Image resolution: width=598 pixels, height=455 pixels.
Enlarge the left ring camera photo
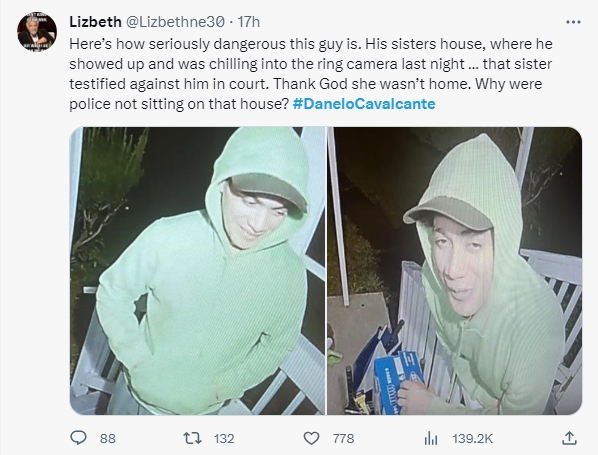(198, 271)
